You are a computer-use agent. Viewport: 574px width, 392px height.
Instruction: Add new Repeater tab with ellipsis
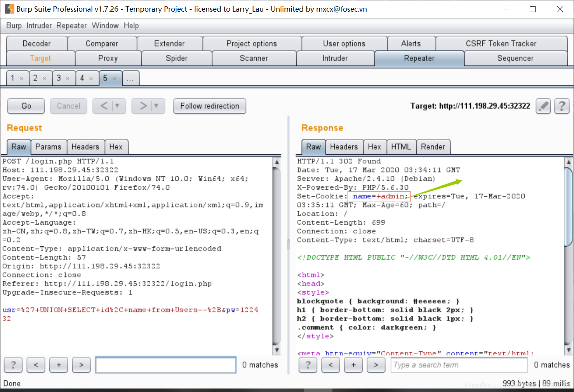coord(130,78)
